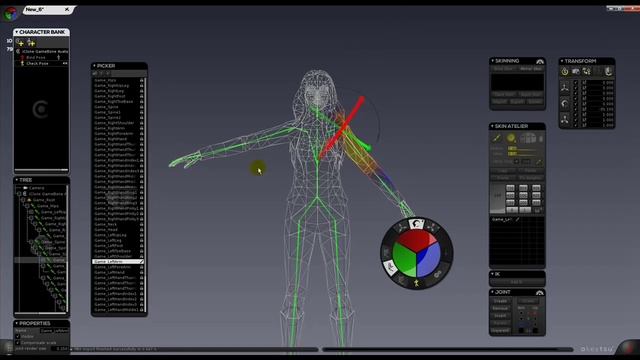Toggle first rotate-row checkbox in Transform panel

(576, 99)
